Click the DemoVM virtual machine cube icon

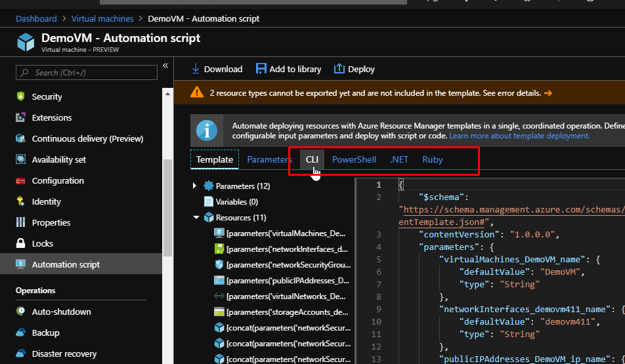(x=26, y=42)
